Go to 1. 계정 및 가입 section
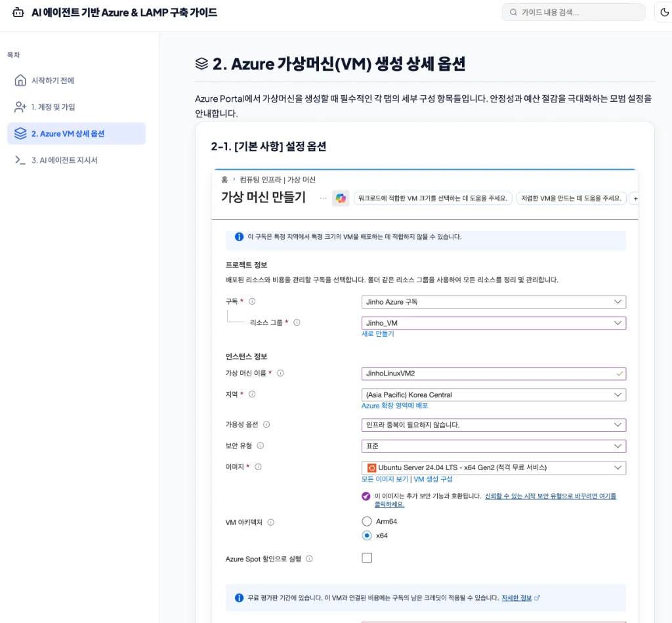The width and height of the screenshot is (672, 623). pos(76,107)
